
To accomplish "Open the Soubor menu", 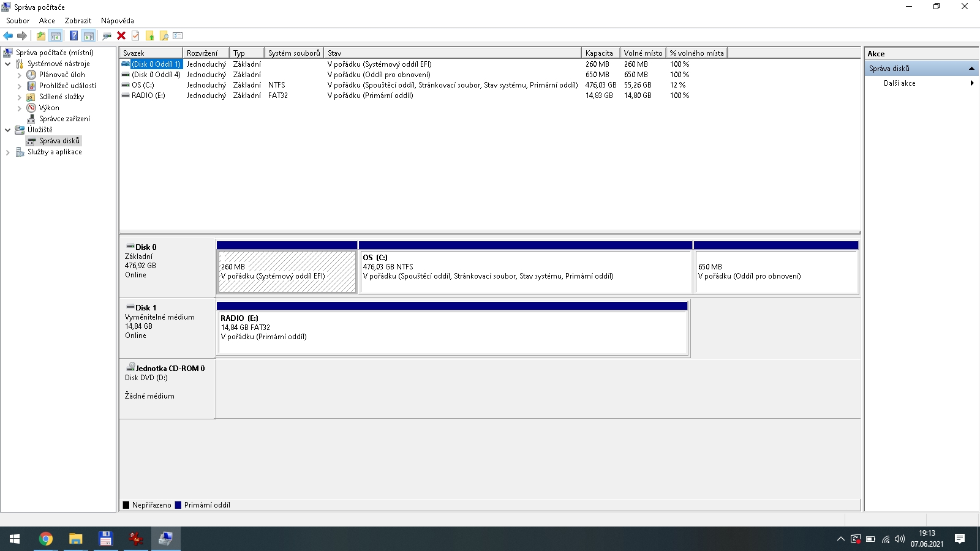I will (18, 20).
